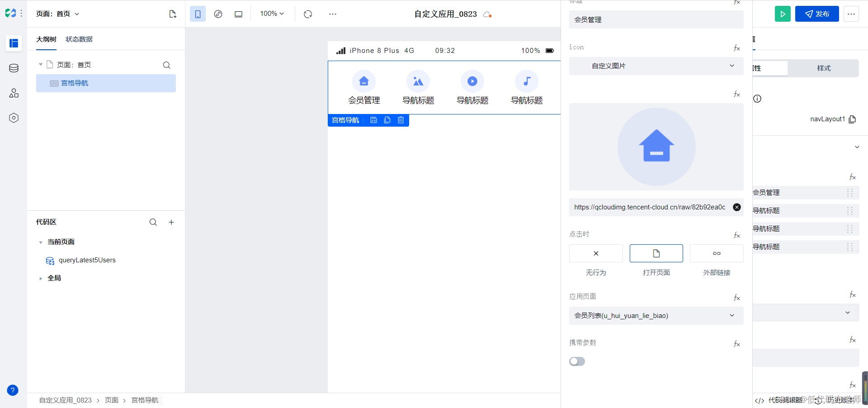Open the toolbar more options ellipsis

coord(333,14)
